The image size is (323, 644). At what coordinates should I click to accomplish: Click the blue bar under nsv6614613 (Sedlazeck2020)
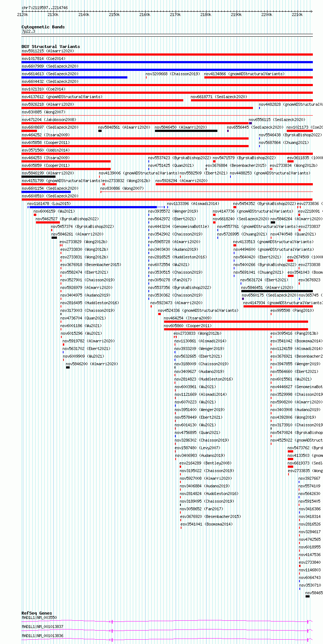[74, 77]
